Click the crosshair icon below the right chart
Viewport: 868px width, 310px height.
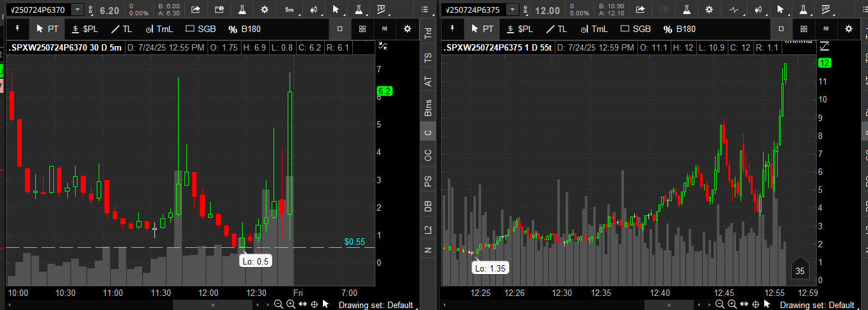[x=755, y=304]
